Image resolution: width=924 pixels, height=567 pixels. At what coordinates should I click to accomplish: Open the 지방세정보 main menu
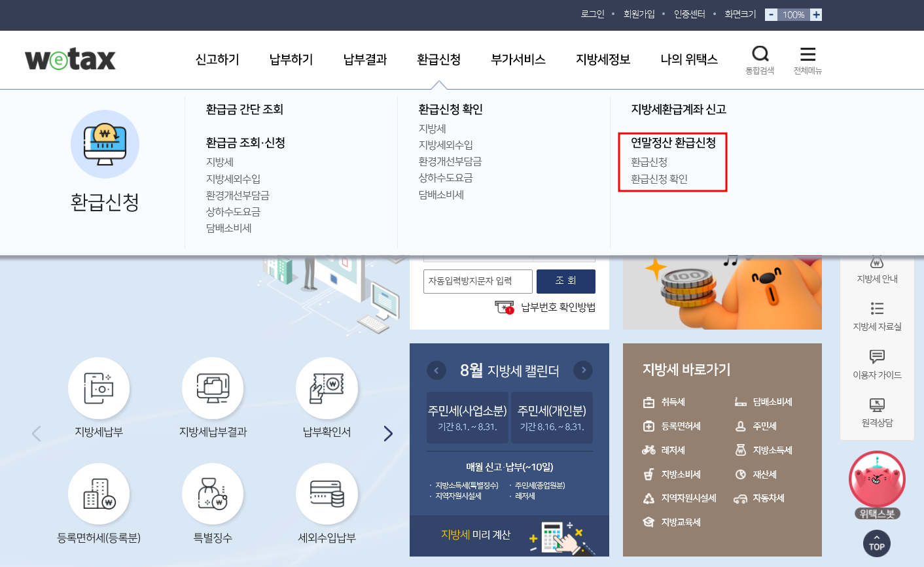[x=603, y=60]
